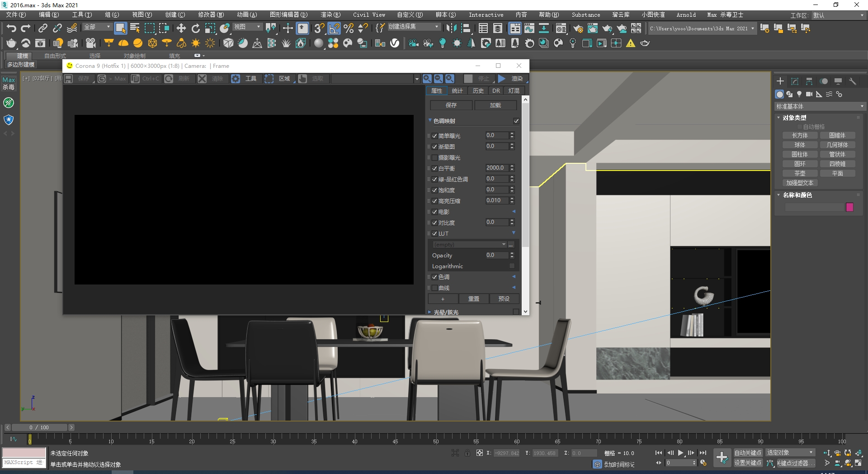868x474 pixels.
Task: Open the Curve Editor icon
Action: [529, 28]
